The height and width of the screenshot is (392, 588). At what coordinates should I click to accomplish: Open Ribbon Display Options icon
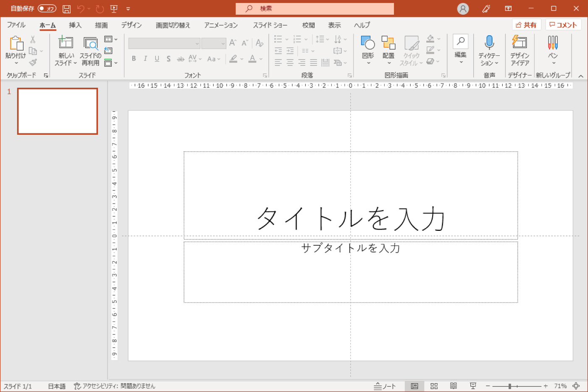[x=508, y=8]
